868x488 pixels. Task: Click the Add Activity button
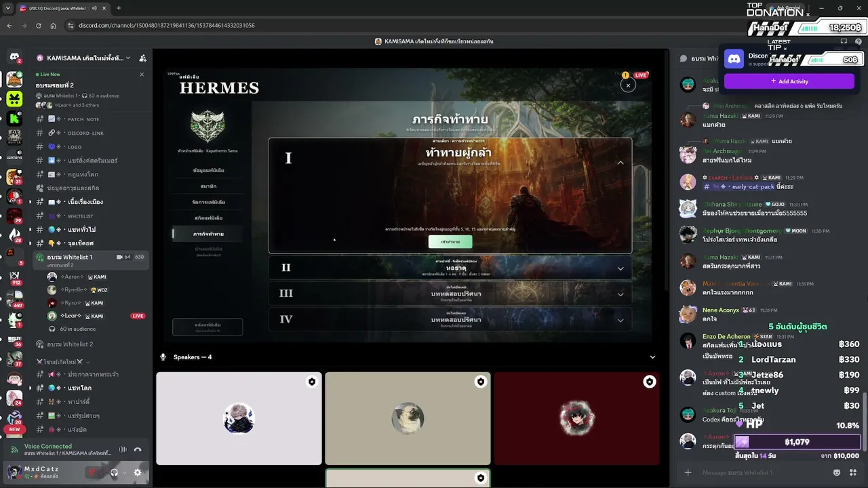(x=789, y=81)
